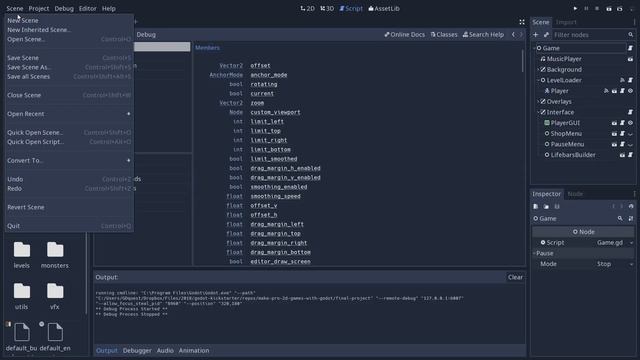Image resolution: width=640 pixels, height=360 pixels.
Task: Show Player signal connections icon
Action: (x=606, y=91)
